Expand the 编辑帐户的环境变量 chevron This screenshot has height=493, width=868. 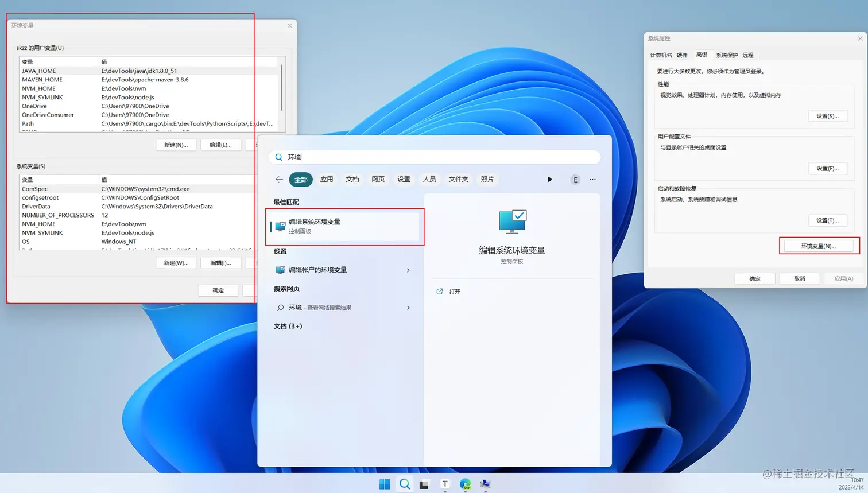pyautogui.click(x=408, y=270)
